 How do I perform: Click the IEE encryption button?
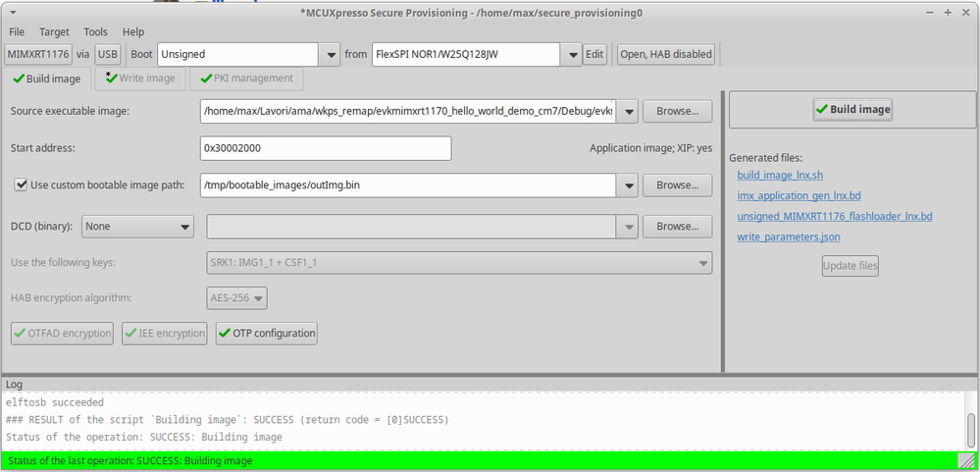tap(165, 334)
